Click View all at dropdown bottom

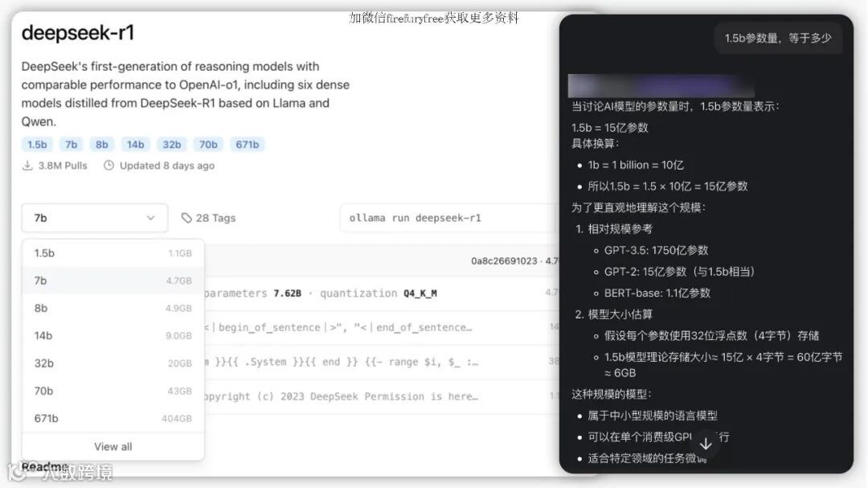(x=113, y=446)
